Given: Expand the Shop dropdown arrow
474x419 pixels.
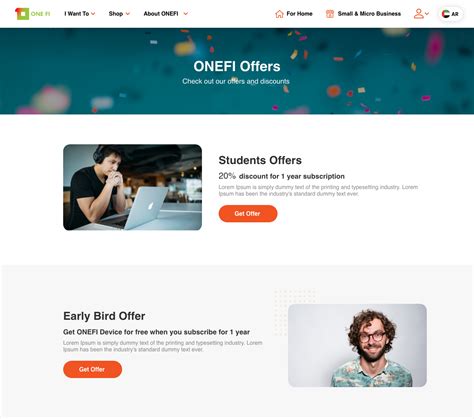Looking at the screenshot, I should pyautogui.click(x=128, y=14).
